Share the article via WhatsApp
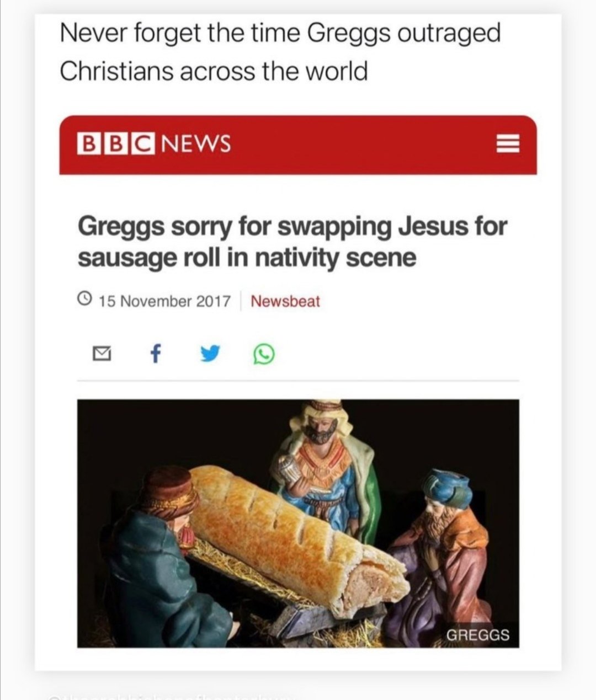 point(263,355)
